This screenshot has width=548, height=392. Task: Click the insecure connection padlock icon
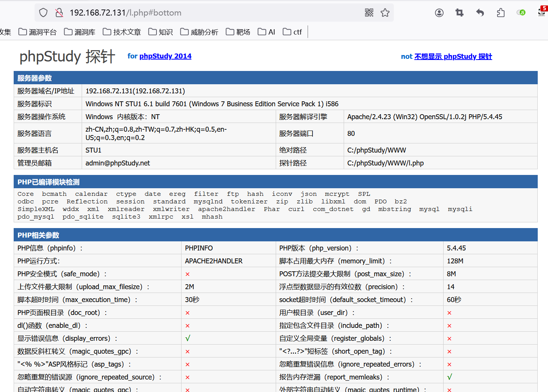point(59,13)
